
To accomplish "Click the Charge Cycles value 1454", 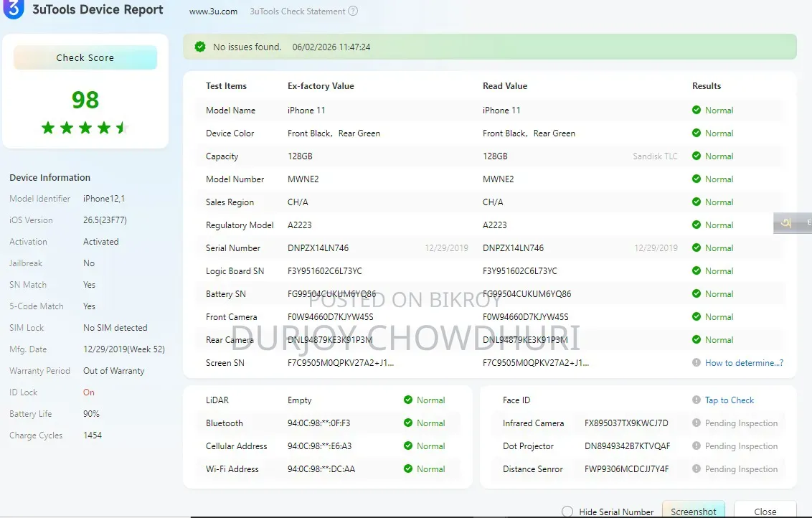I will tap(93, 435).
